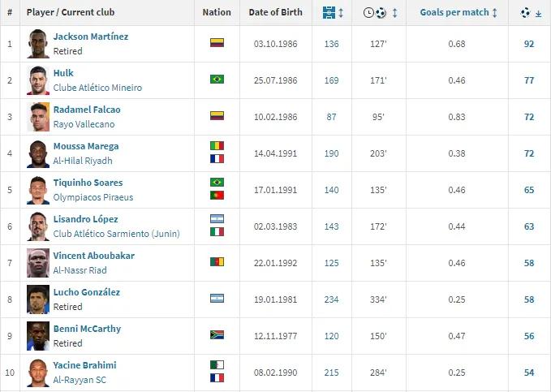551x392 pixels.
Task: Click sort arrow beside the clock-and-ball icon
Action: pos(394,13)
